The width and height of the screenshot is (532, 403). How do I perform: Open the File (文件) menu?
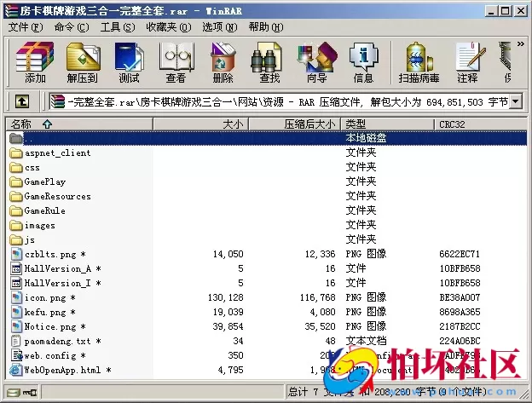click(26, 27)
